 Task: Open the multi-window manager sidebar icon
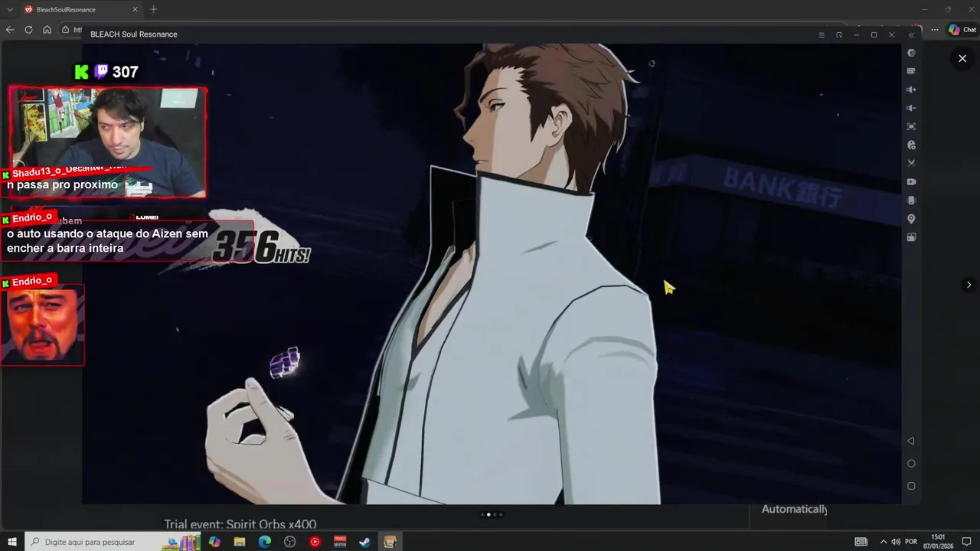[911, 237]
